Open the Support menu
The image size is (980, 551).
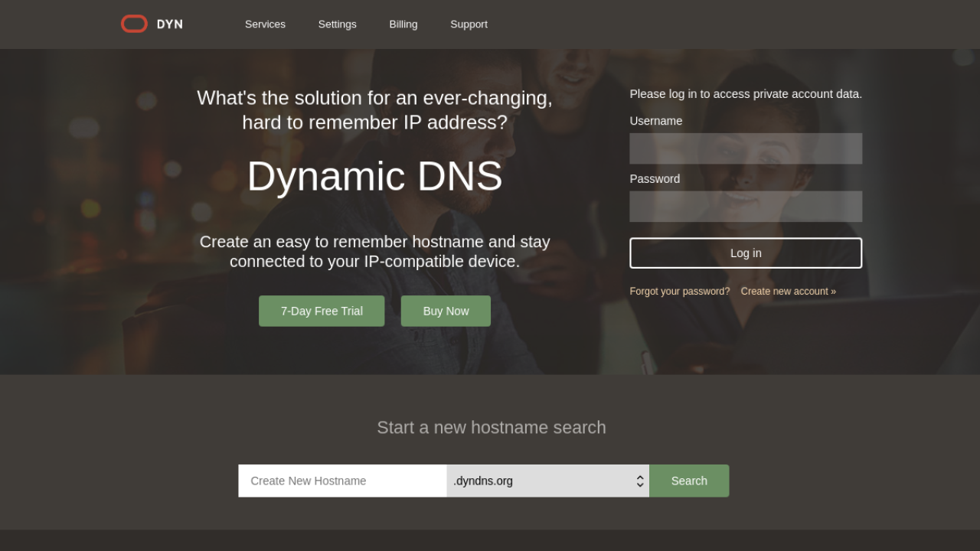pos(469,24)
